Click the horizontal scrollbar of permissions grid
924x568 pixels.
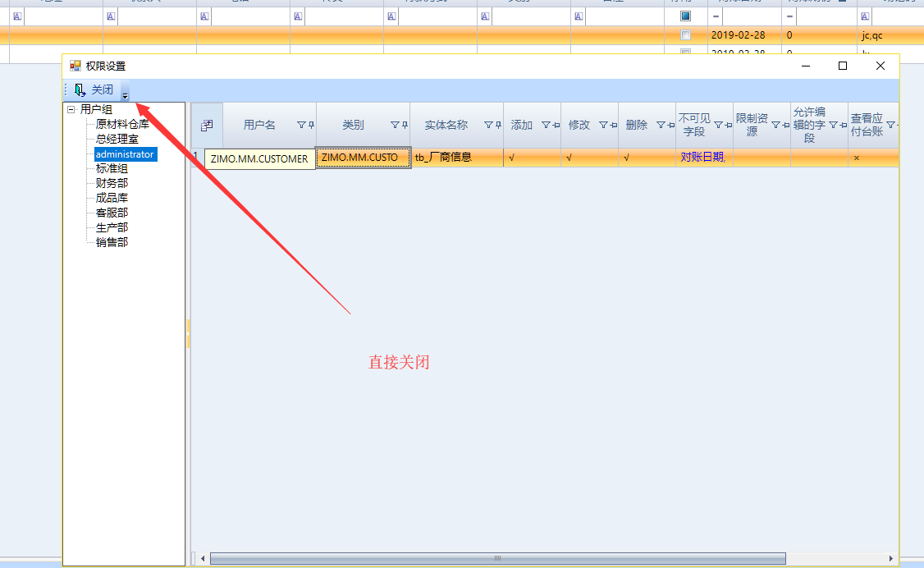tap(497, 559)
